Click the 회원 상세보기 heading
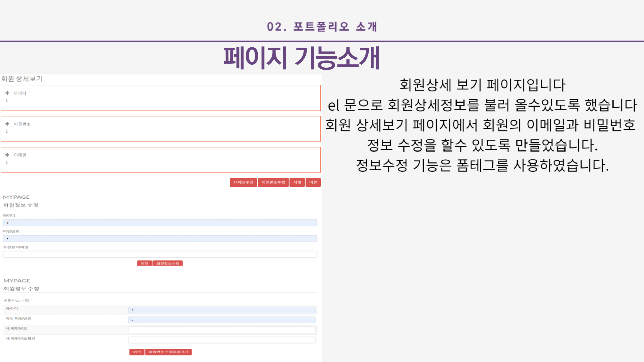644x362 pixels. tap(22, 79)
